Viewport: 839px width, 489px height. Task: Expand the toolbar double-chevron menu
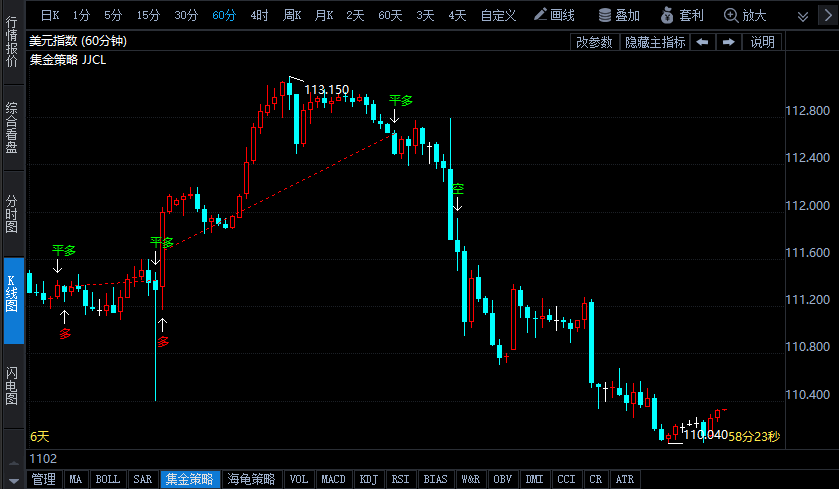point(803,17)
